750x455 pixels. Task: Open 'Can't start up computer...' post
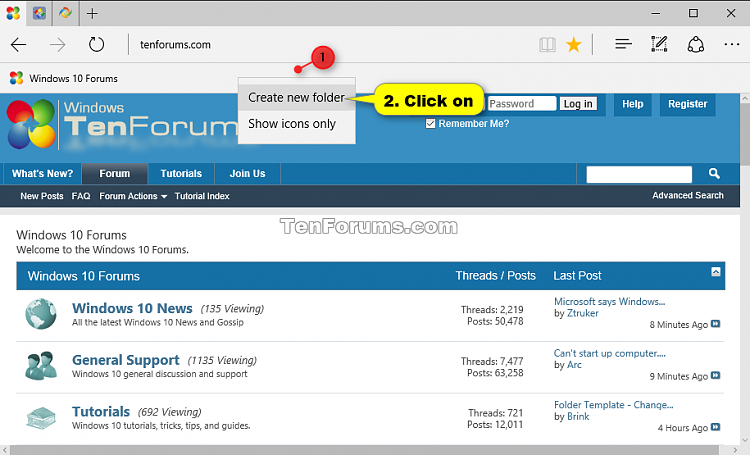point(609,353)
